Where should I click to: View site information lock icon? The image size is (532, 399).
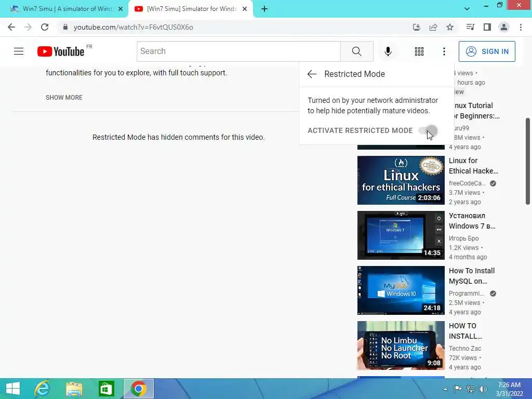tap(65, 27)
